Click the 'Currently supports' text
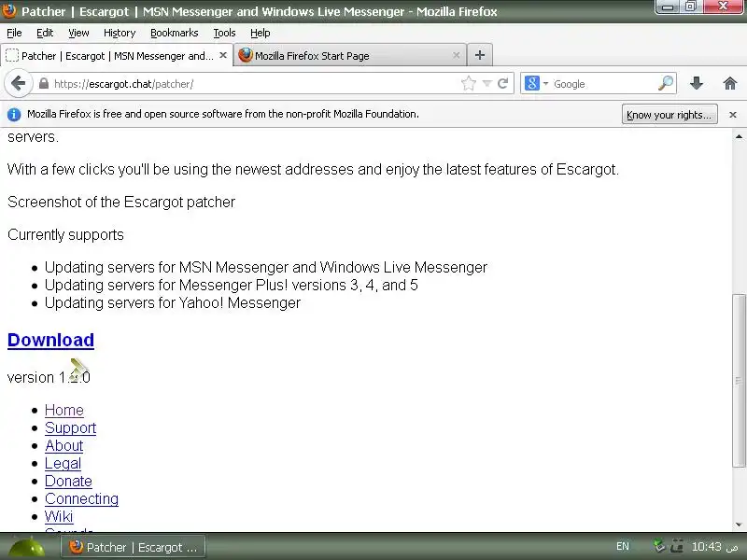Image resolution: width=747 pixels, height=560 pixels. pyautogui.click(x=65, y=235)
